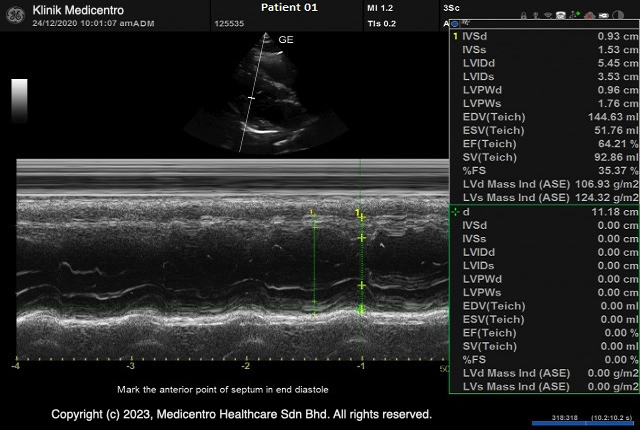The height and width of the screenshot is (430, 640).
Task: Click LVs Mass Ind 124.32 g/m2 row
Action: coord(544,197)
